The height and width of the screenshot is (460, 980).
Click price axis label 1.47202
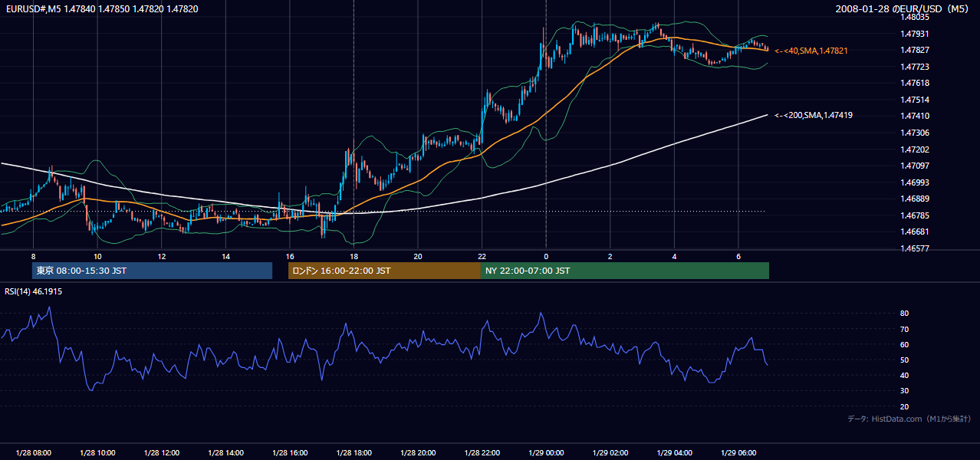tap(916, 149)
